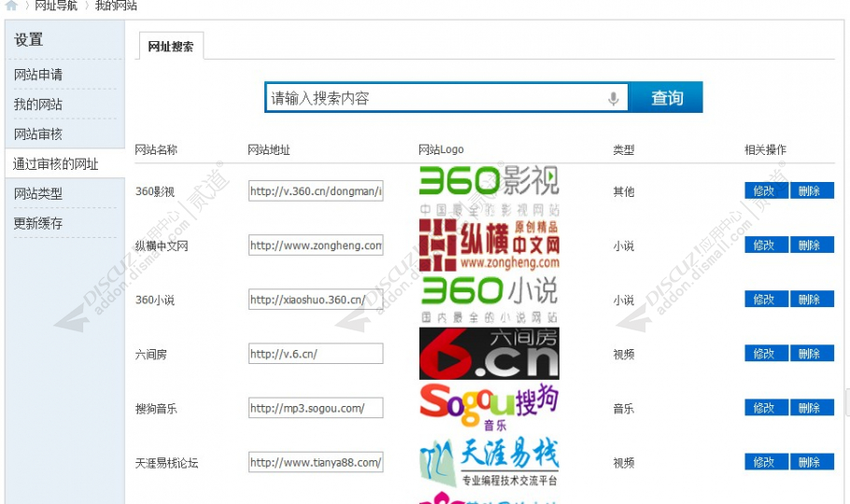Click 修改 for 六间房 row
The width and height of the screenshot is (850, 504).
(766, 354)
